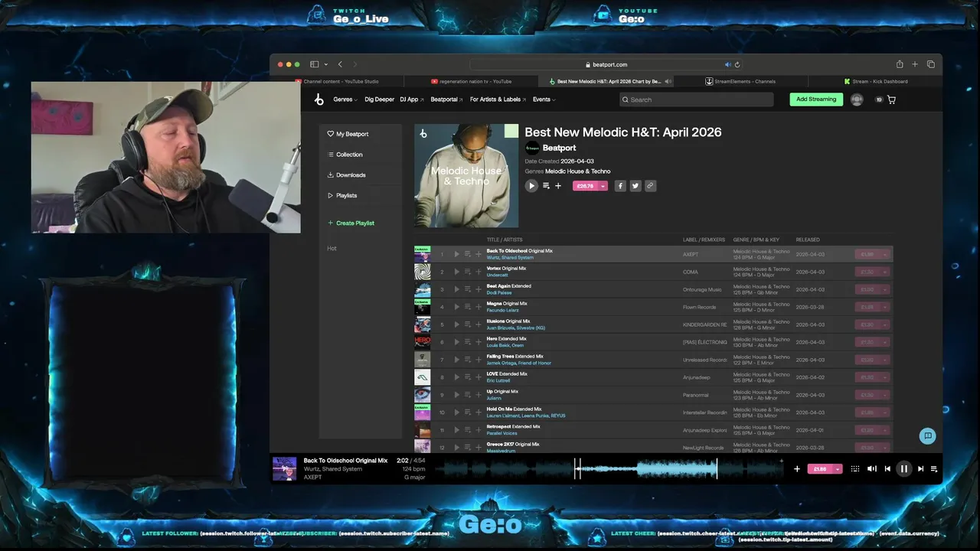Add Failing Trees to playlist

coord(479,360)
